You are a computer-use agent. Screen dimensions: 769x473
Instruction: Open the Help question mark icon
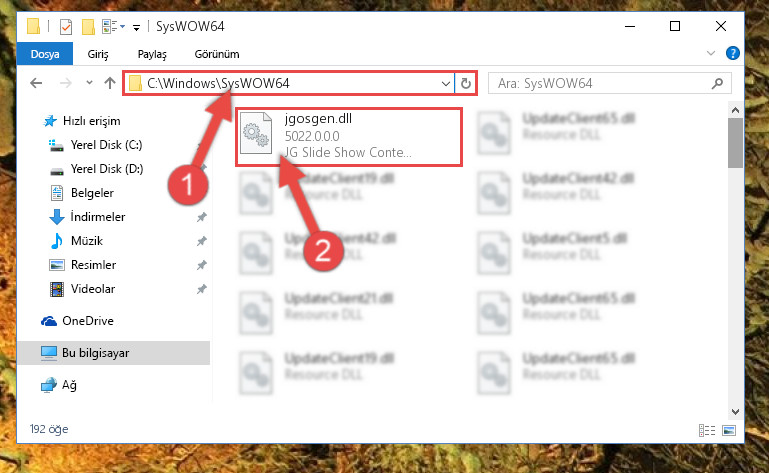732,53
